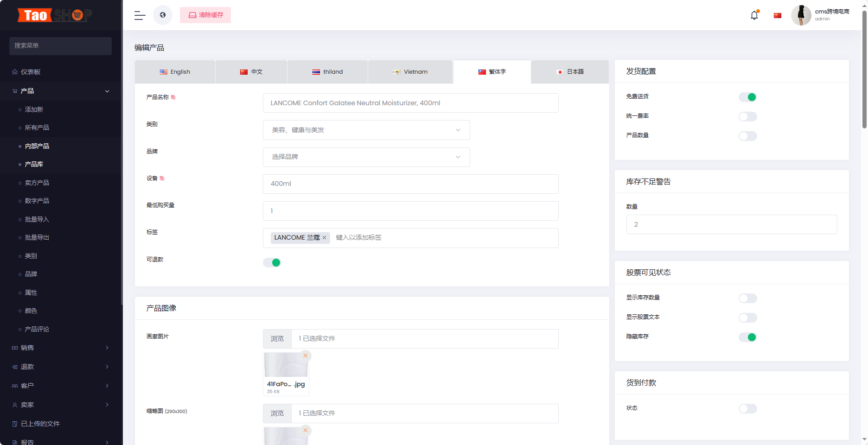The width and height of the screenshot is (868, 445).
Task: Switch to the Vietnam tab
Action: (x=410, y=72)
